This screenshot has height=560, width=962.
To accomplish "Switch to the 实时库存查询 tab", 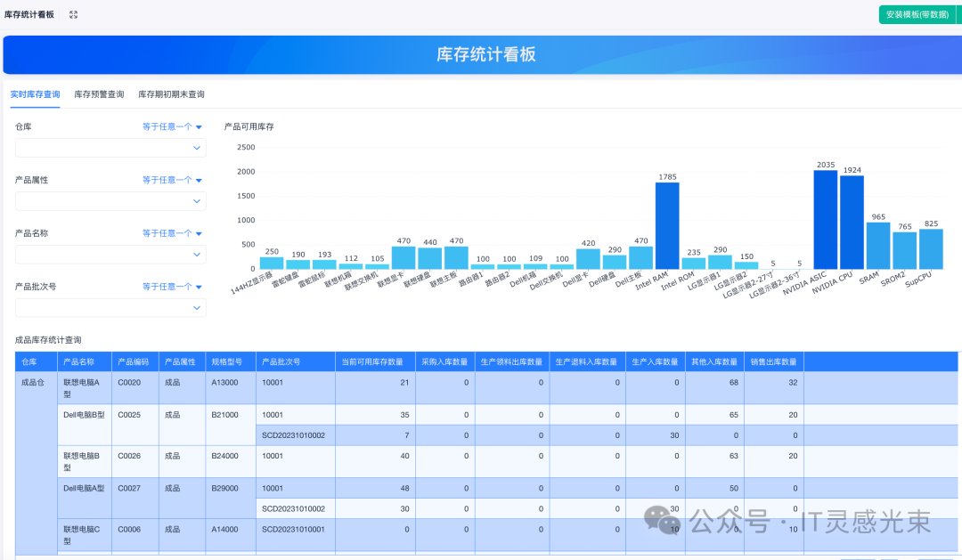I will click(x=35, y=94).
